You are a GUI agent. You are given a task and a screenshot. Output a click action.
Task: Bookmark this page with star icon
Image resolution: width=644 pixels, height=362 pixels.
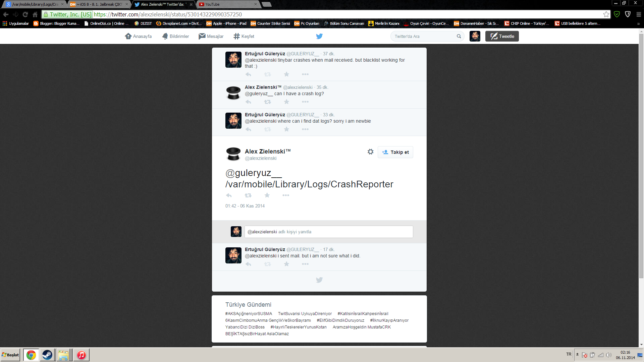click(606, 14)
